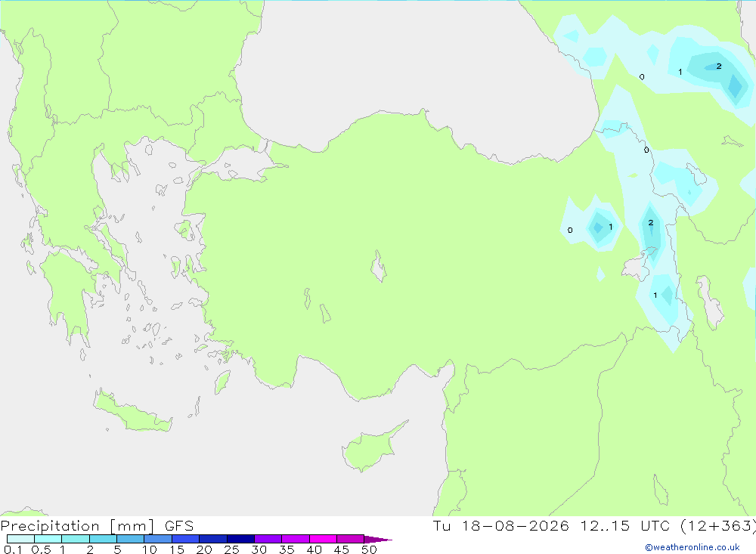Viewport: 756px width, 554px height.
Task: Click the 'Precipitation [mm]' title text
Action: click(x=78, y=526)
